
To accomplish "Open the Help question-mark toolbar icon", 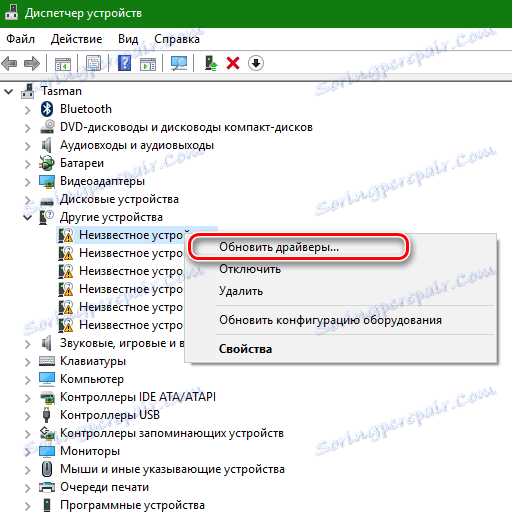I will [x=124, y=63].
